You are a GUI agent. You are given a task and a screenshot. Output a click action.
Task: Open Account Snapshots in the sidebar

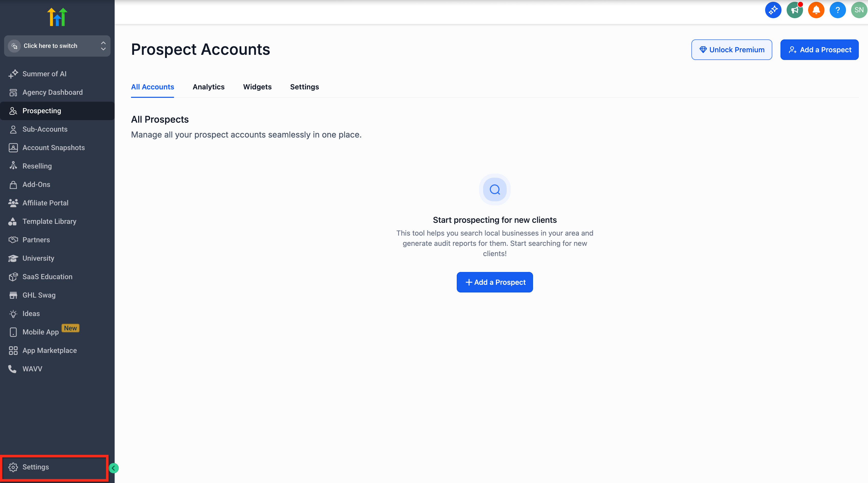[53, 148]
